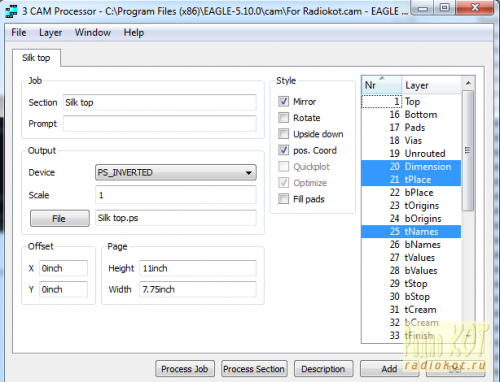
Task: Click the Process Section button
Action: pos(254,369)
